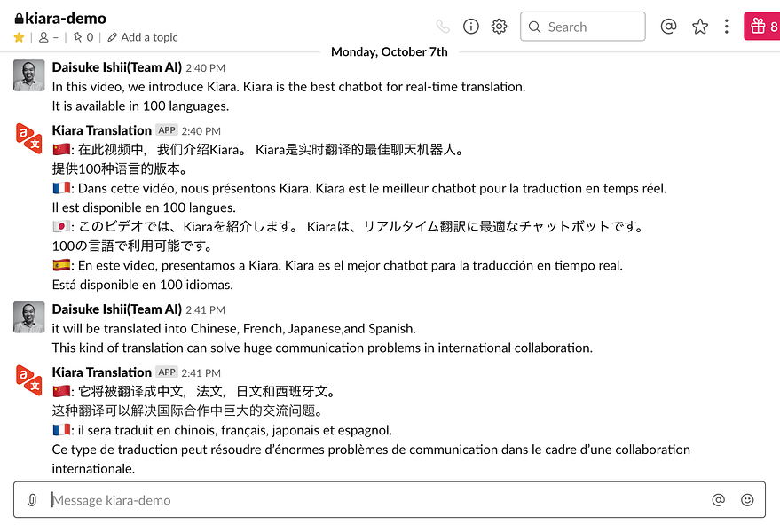Open more options vertical dots menu
Image resolution: width=780 pixels, height=532 pixels.
tap(726, 27)
